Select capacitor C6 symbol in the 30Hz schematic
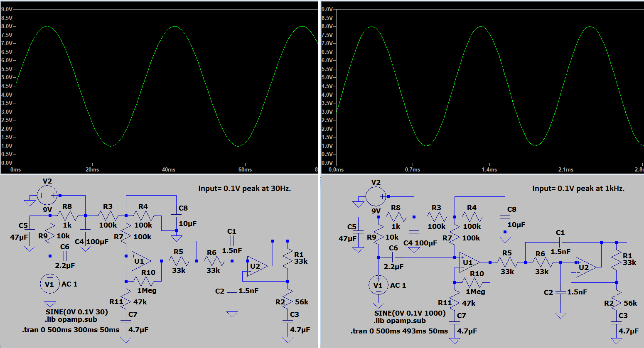Screen dimensions: 644x348 point(65,256)
